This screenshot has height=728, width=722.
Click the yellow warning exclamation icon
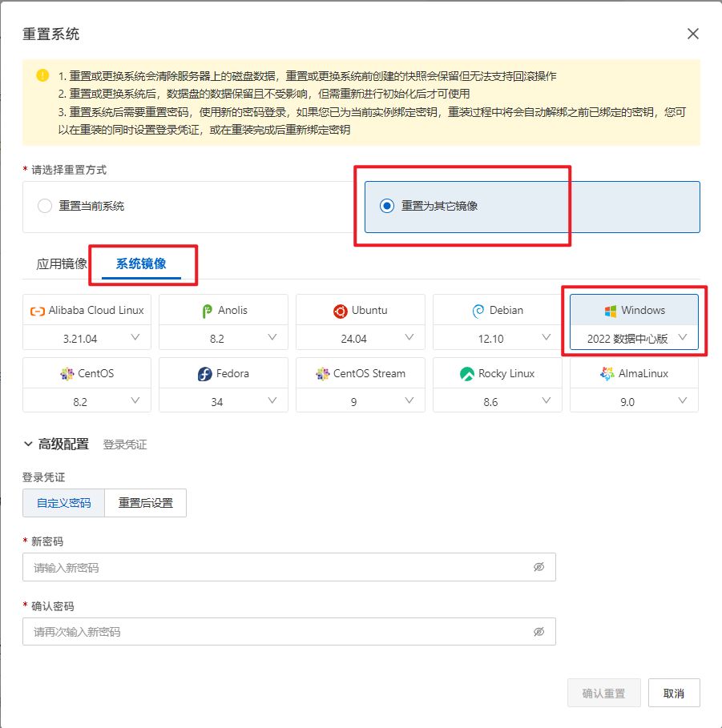42,75
